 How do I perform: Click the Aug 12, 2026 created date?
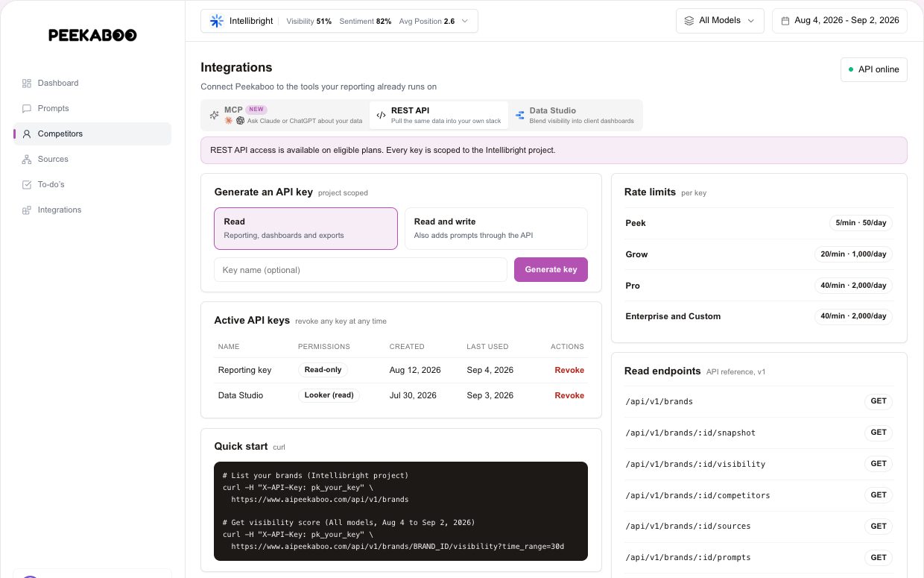415,371
